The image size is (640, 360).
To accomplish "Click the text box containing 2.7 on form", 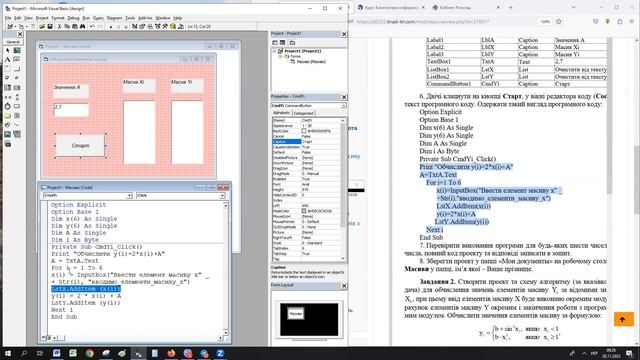I will click(x=71, y=110).
